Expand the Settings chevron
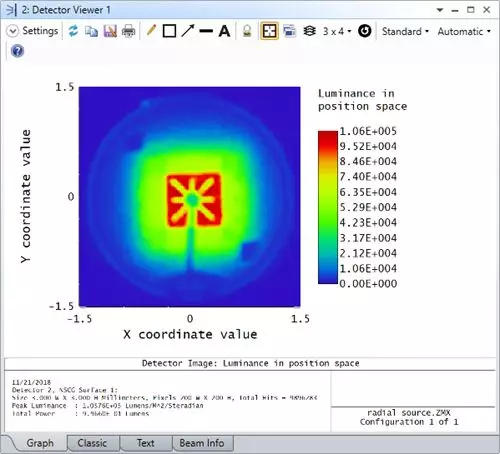 [x=13, y=31]
